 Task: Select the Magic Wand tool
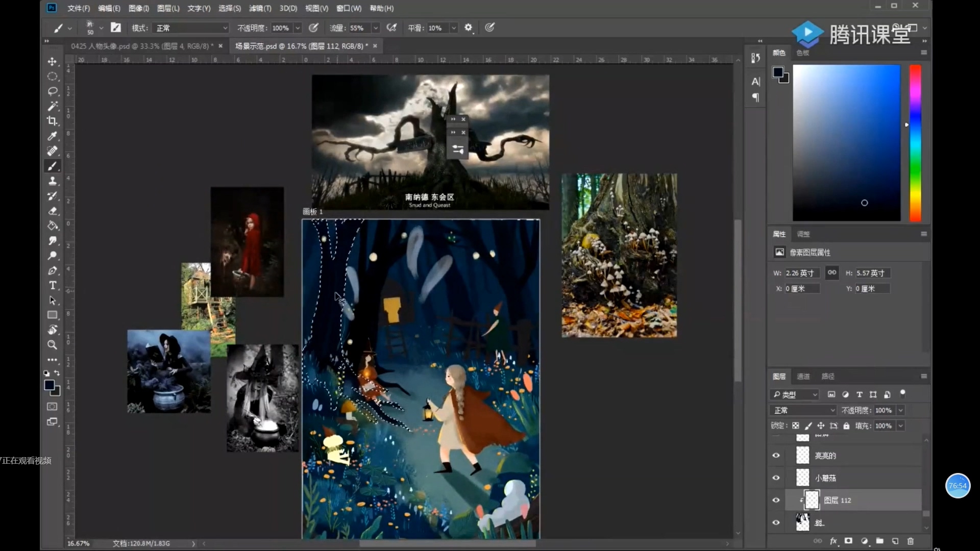point(52,106)
